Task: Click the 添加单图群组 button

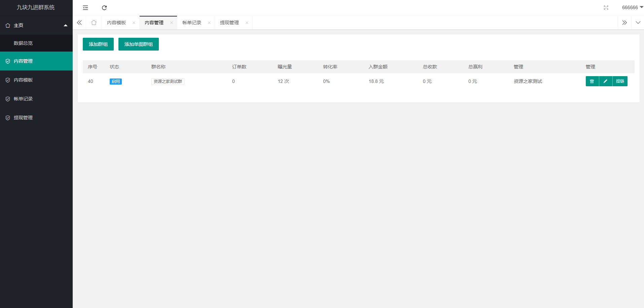Action: point(138,44)
